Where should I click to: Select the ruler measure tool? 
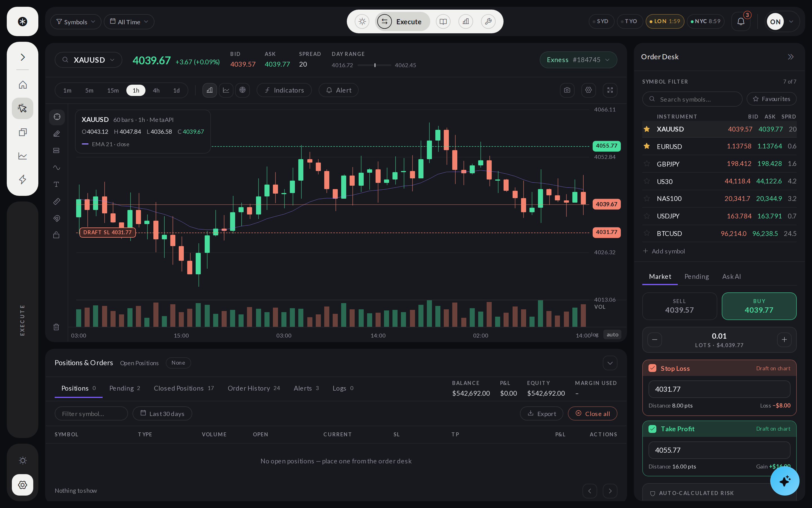57,201
